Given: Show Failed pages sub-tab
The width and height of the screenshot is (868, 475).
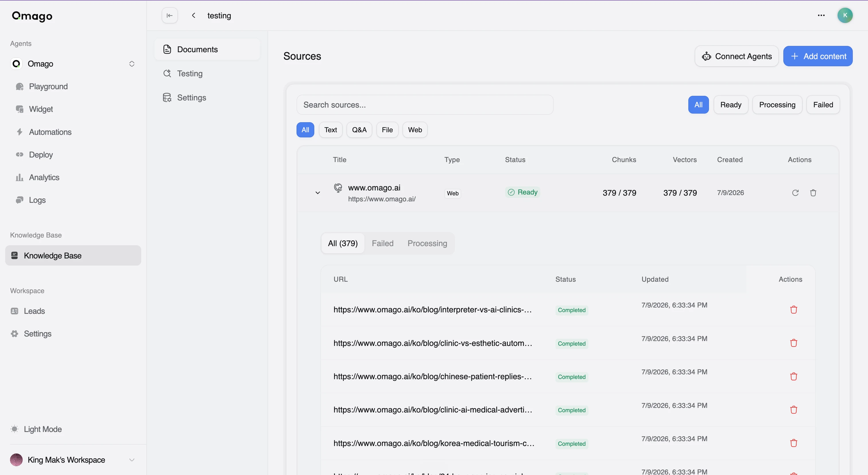Looking at the screenshot, I should pyautogui.click(x=382, y=244).
